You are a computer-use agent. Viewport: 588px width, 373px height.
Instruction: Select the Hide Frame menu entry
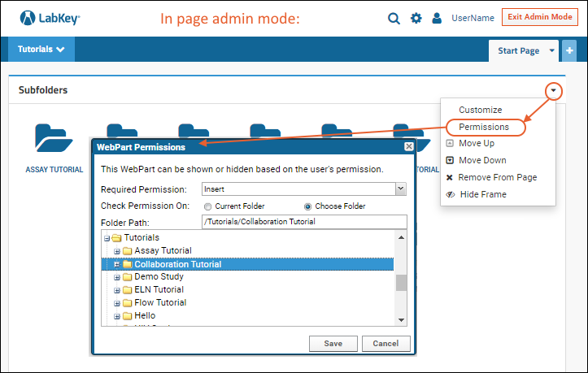pyautogui.click(x=483, y=194)
